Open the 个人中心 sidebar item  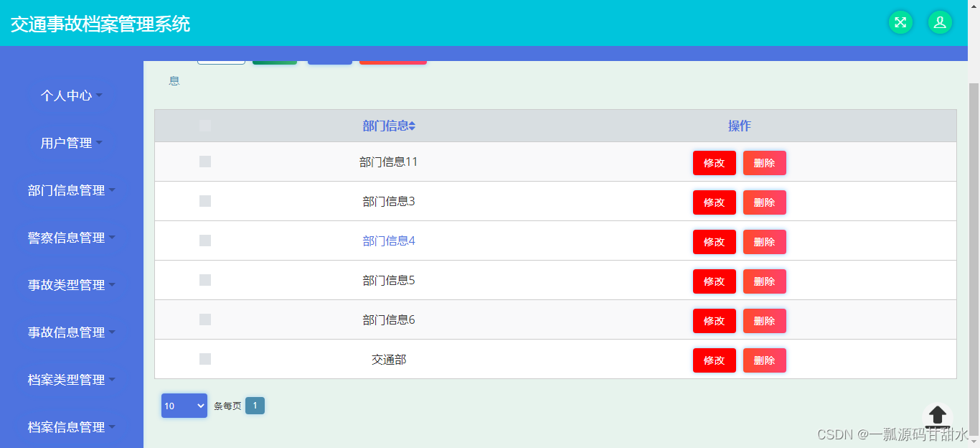tap(72, 95)
